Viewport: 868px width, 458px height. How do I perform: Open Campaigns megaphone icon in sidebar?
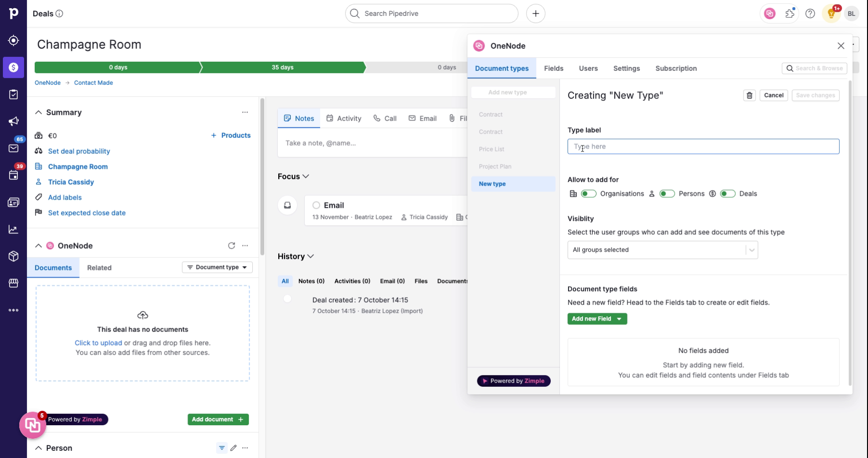pos(14,121)
